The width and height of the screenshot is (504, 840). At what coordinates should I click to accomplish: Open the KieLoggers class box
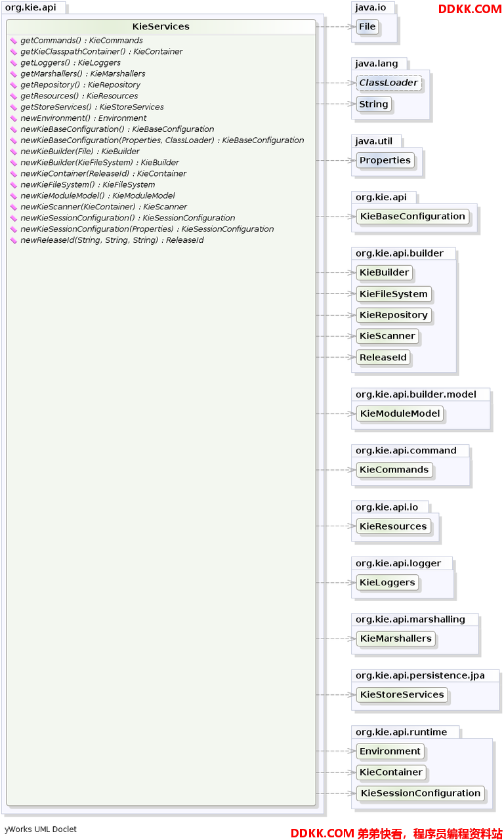pos(387,583)
